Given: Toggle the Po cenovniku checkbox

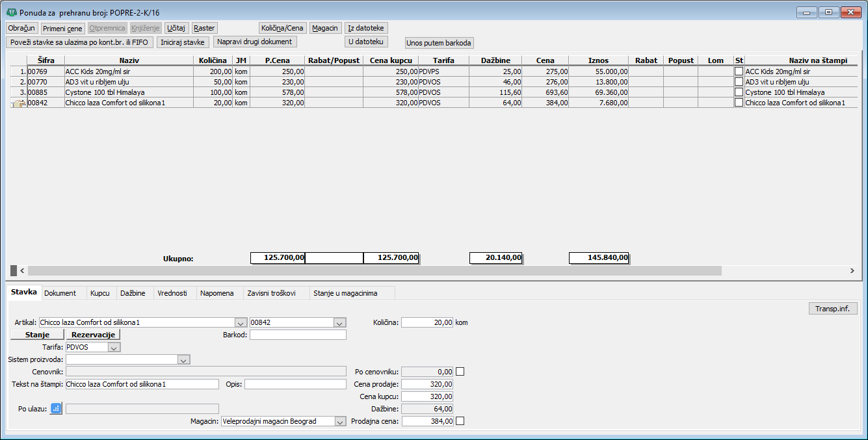Looking at the screenshot, I should 460,372.
